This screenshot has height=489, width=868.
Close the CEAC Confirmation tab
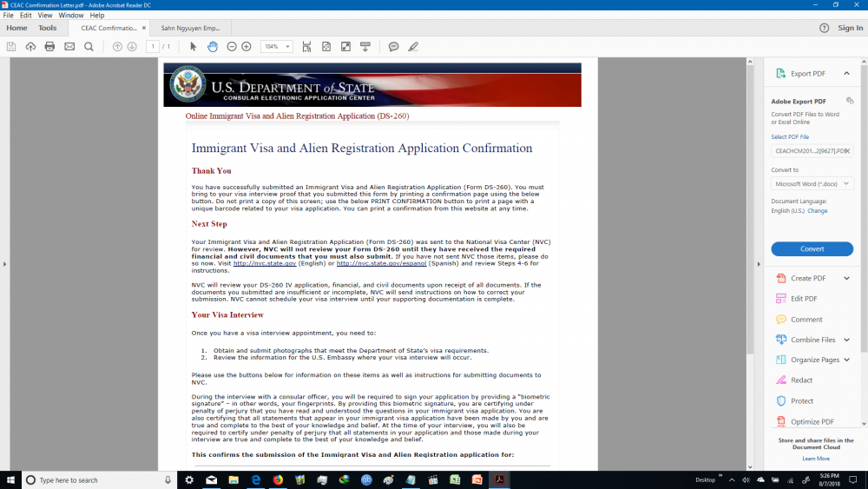[144, 28]
